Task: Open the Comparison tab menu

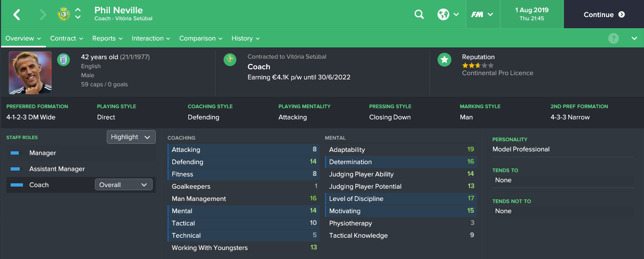Action: [201, 38]
